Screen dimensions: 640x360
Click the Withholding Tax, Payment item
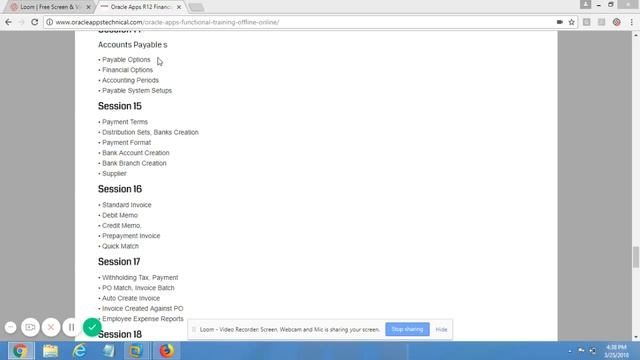(x=140, y=278)
